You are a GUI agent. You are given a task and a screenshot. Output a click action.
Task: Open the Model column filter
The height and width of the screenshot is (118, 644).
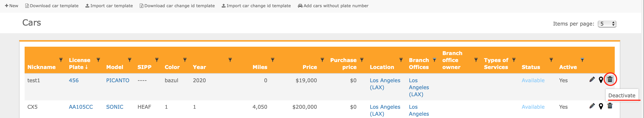pyautogui.click(x=130, y=60)
